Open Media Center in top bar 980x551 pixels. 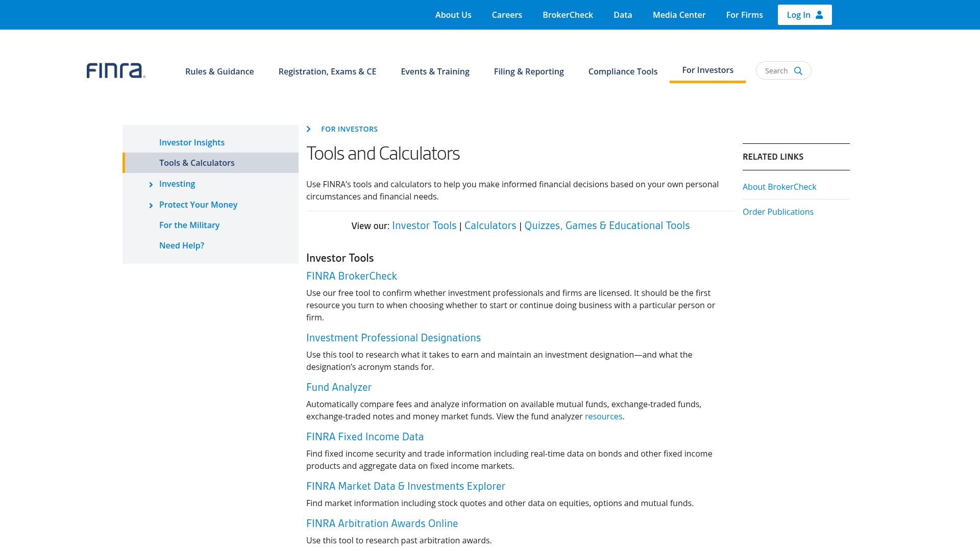[x=679, y=15]
